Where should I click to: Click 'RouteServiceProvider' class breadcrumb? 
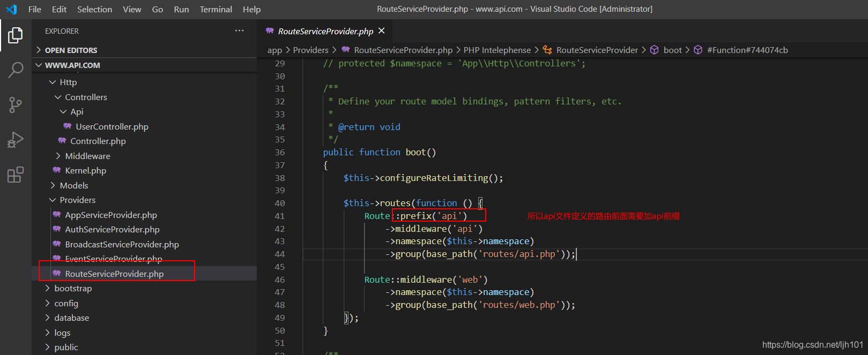[x=597, y=50]
